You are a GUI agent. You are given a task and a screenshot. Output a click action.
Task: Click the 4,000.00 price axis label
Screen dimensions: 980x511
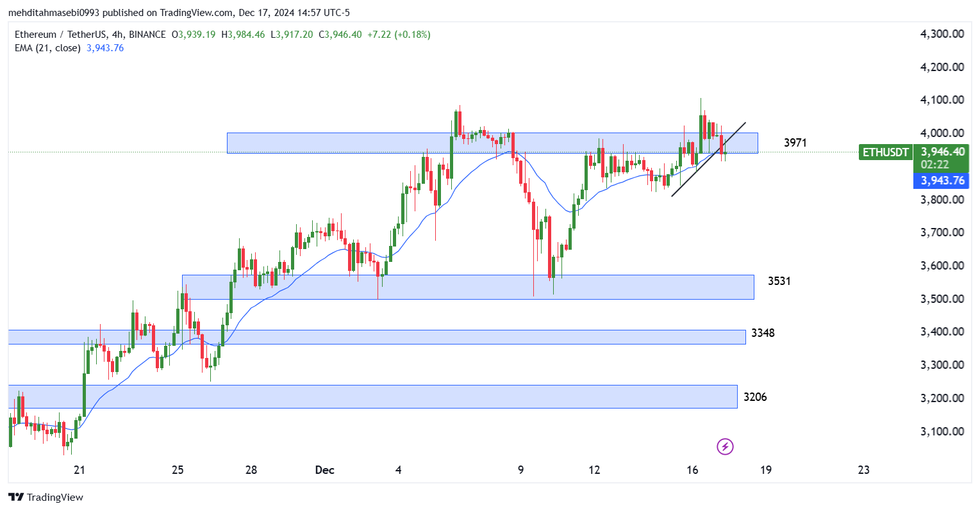[x=942, y=133]
